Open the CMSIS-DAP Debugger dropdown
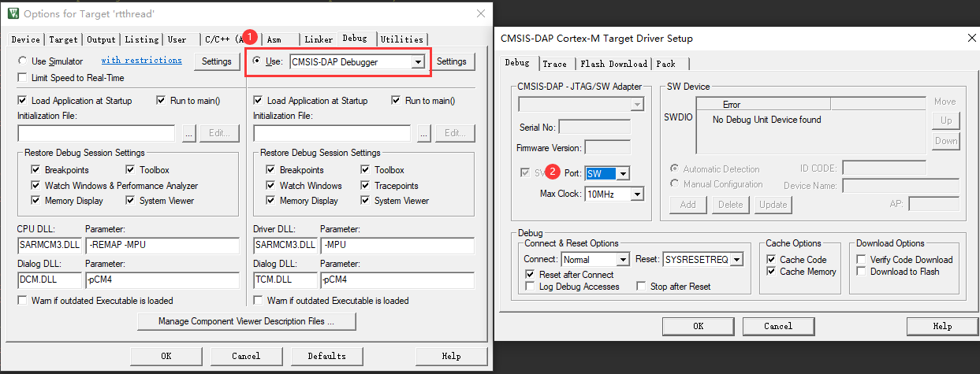 [419, 61]
